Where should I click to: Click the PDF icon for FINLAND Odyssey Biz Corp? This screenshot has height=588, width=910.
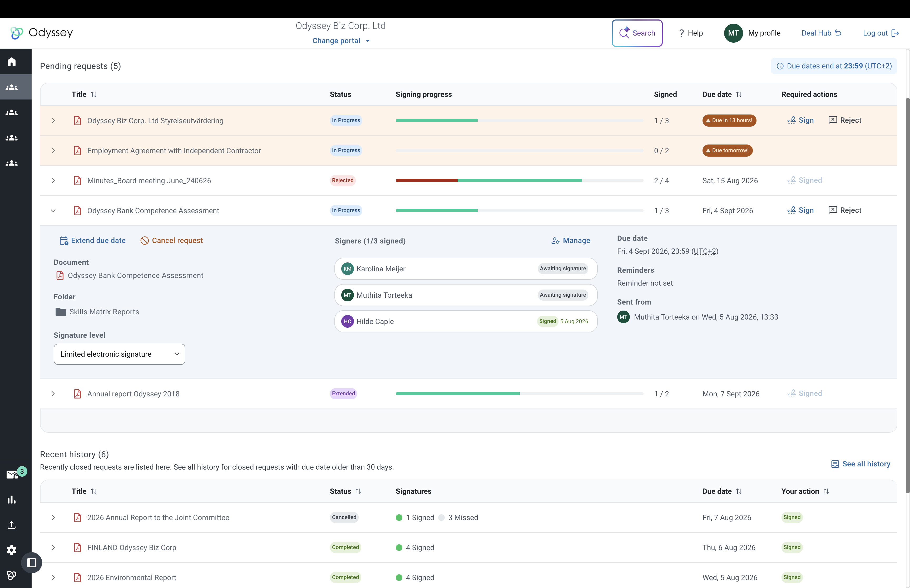(77, 547)
